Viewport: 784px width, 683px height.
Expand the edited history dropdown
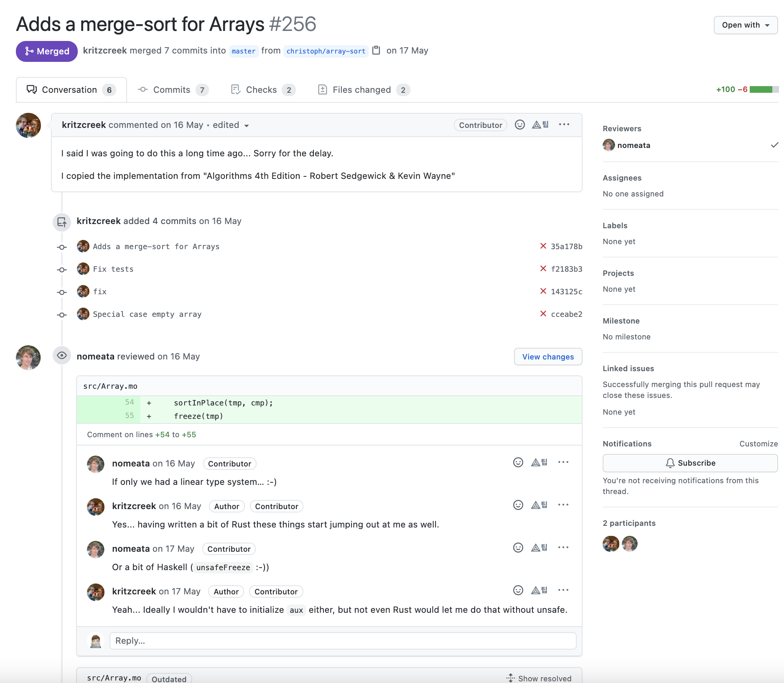pyautogui.click(x=231, y=125)
